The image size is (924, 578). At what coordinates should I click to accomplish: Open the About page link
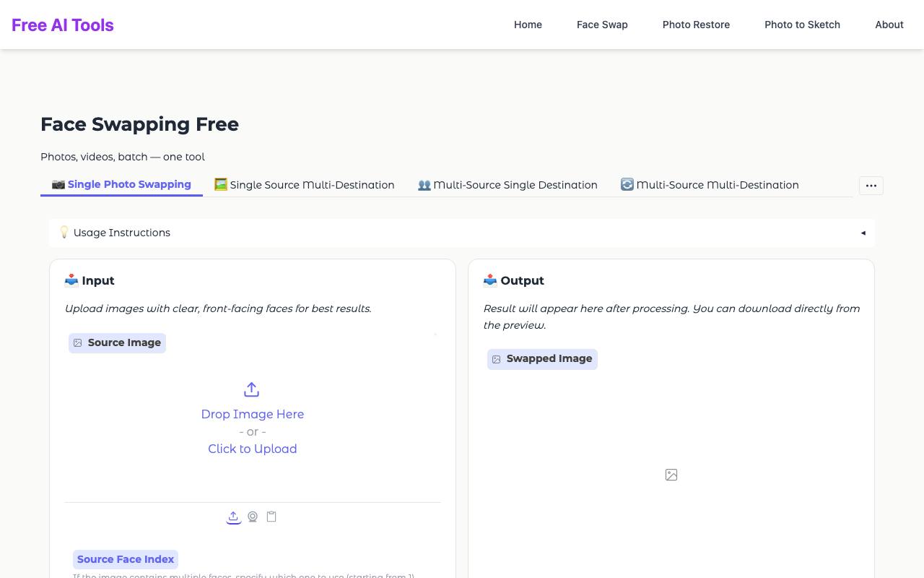click(889, 25)
